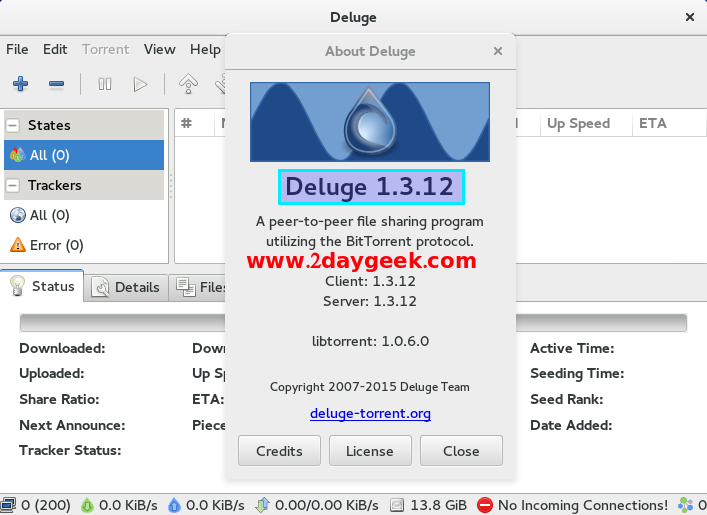The width and height of the screenshot is (707, 515).
Task: Switch to the Details tab
Action: [x=126, y=287]
